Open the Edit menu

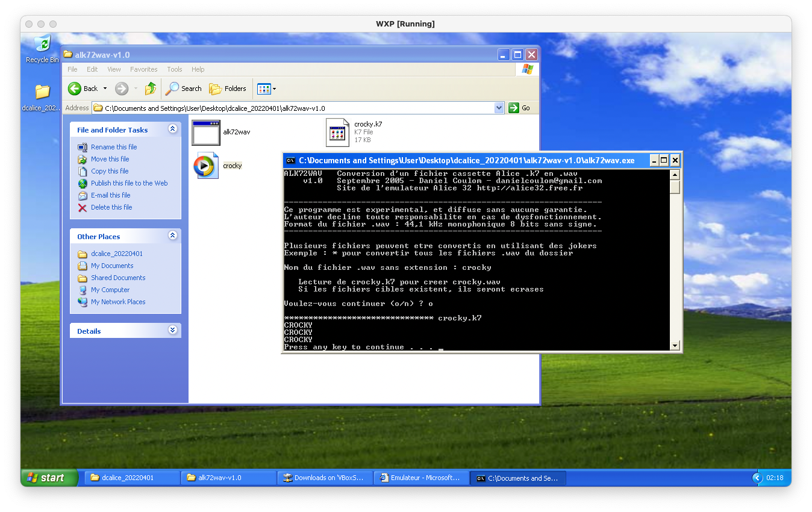(92, 69)
